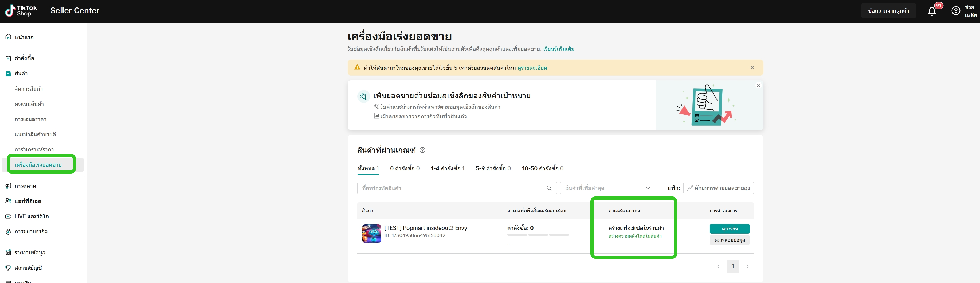Click the product ID 1730493066496150042
This screenshot has width=980, height=283.
click(415, 235)
